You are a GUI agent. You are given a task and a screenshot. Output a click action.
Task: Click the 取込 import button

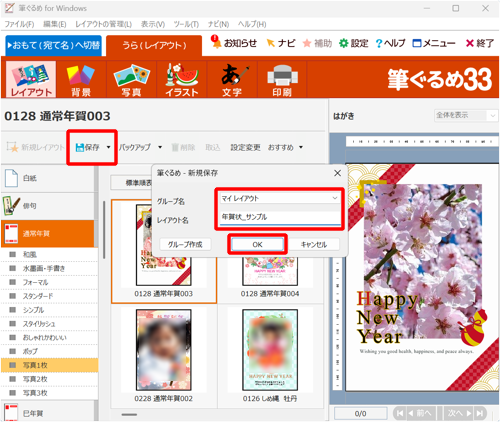[x=213, y=147]
